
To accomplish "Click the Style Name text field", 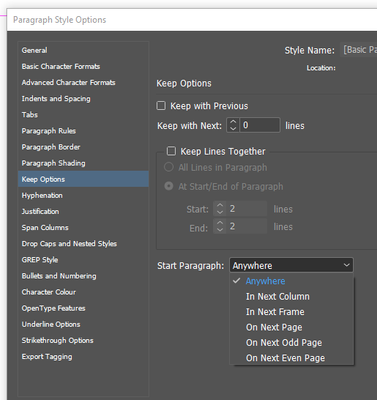I will (359, 50).
